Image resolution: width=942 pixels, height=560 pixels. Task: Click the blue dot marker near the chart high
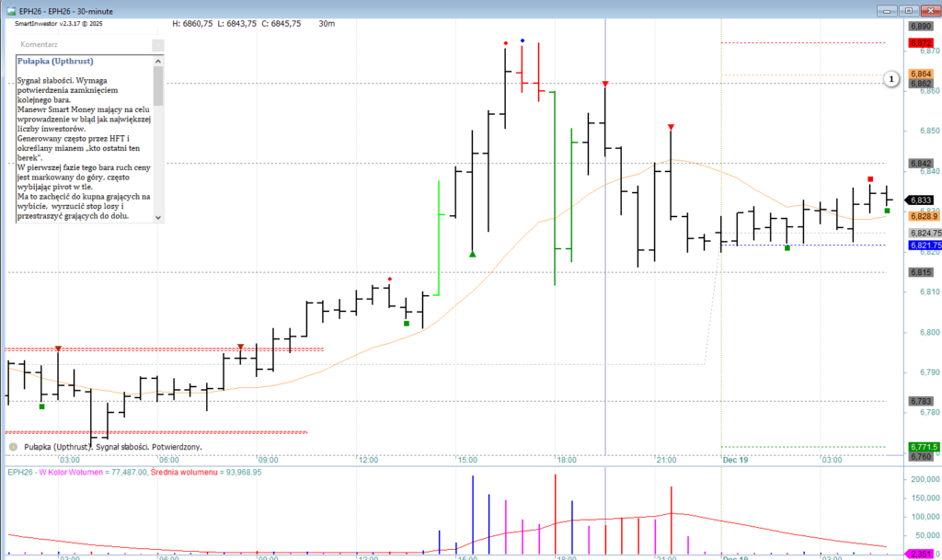[523, 41]
